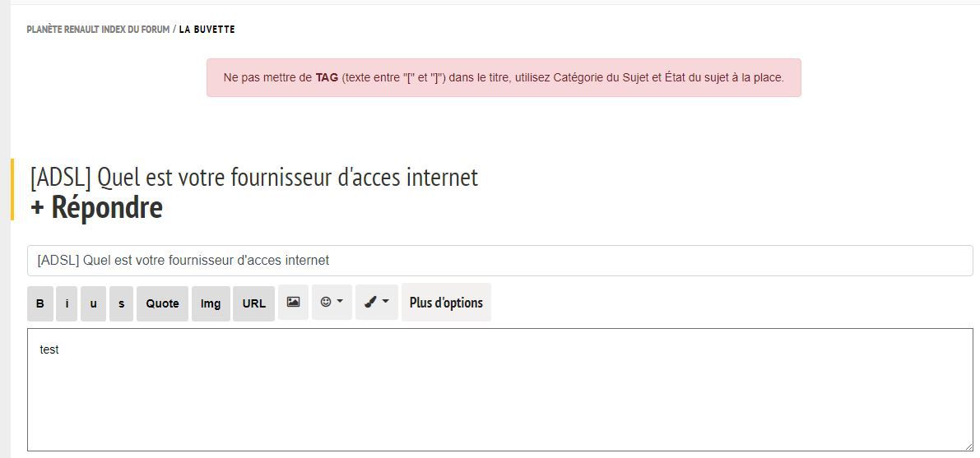The image size is (980, 458).
Task: Place cursor in the message body text area
Action: click(x=500, y=390)
